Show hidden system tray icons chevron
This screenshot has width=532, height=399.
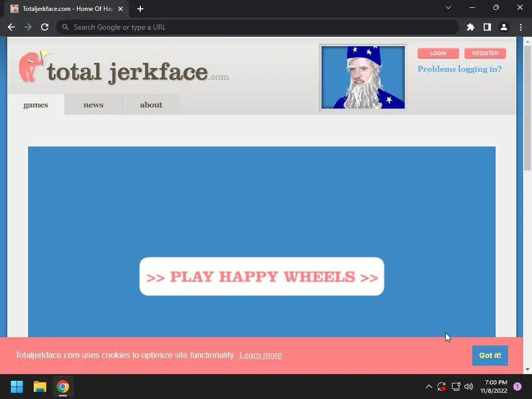point(429,387)
